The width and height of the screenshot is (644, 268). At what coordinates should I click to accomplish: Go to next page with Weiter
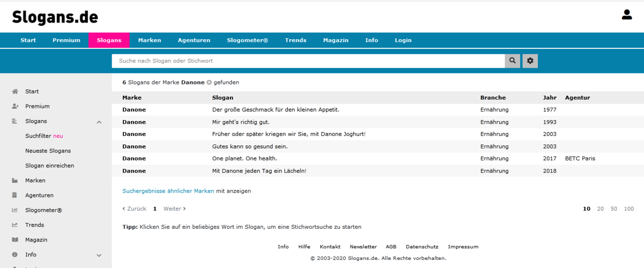(x=174, y=209)
